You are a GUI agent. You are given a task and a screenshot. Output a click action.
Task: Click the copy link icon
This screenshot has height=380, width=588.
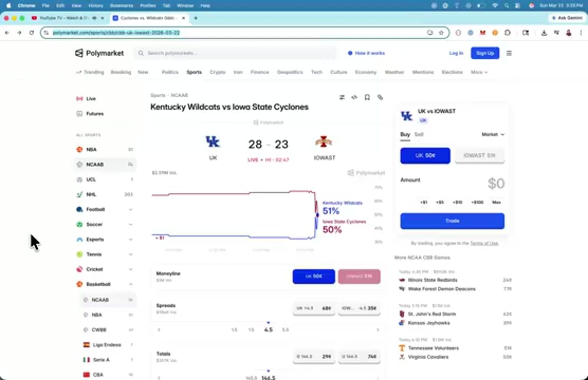click(380, 97)
